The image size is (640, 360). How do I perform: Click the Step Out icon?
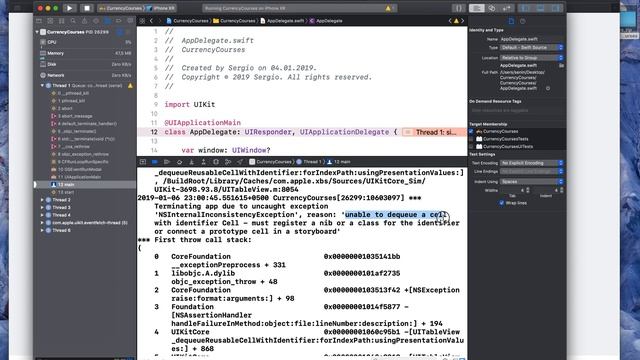(x=203, y=162)
